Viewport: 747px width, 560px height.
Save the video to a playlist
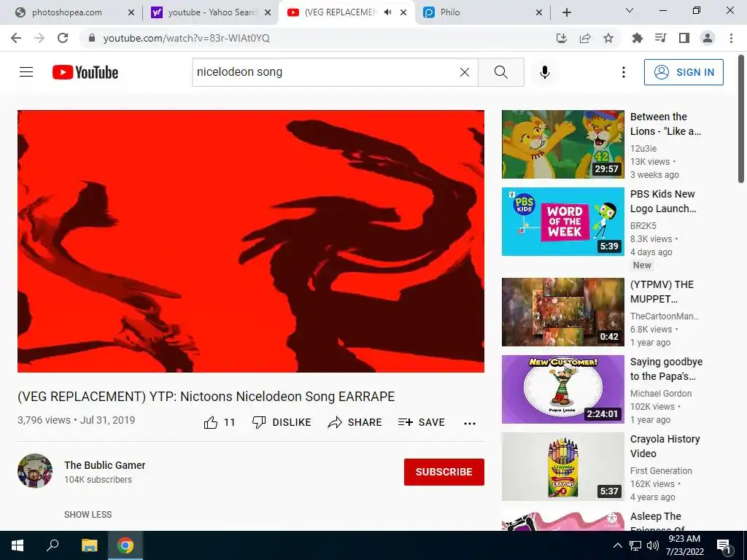point(421,422)
